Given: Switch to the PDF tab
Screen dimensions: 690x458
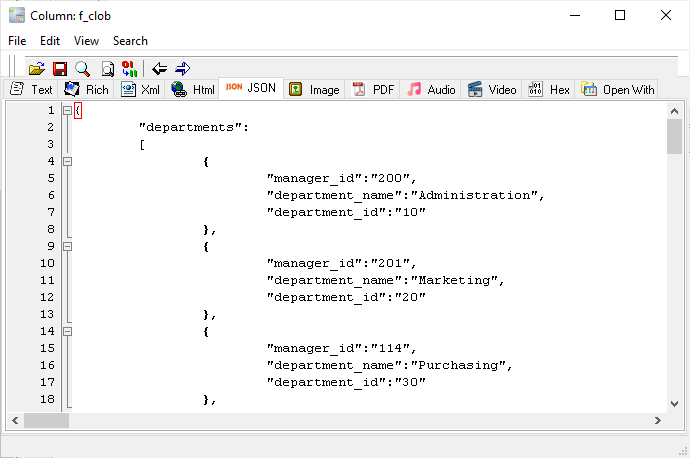Looking at the screenshot, I should (x=373, y=89).
